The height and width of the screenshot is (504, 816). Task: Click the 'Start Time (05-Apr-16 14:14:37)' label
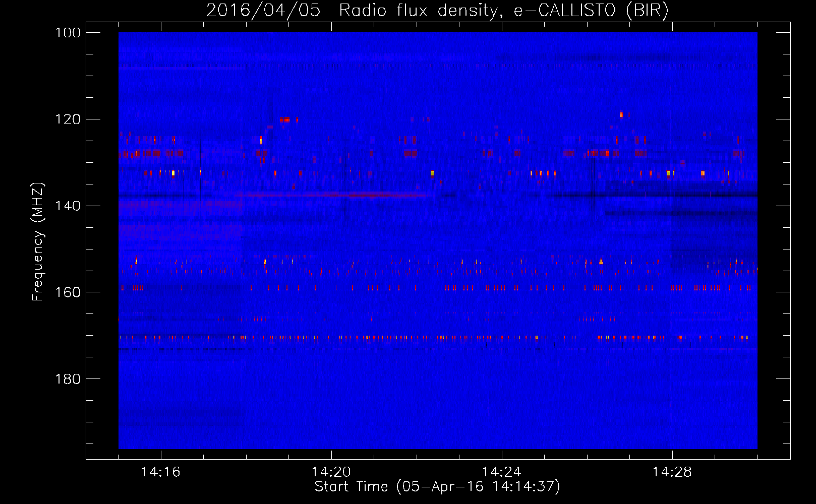(x=437, y=487)
